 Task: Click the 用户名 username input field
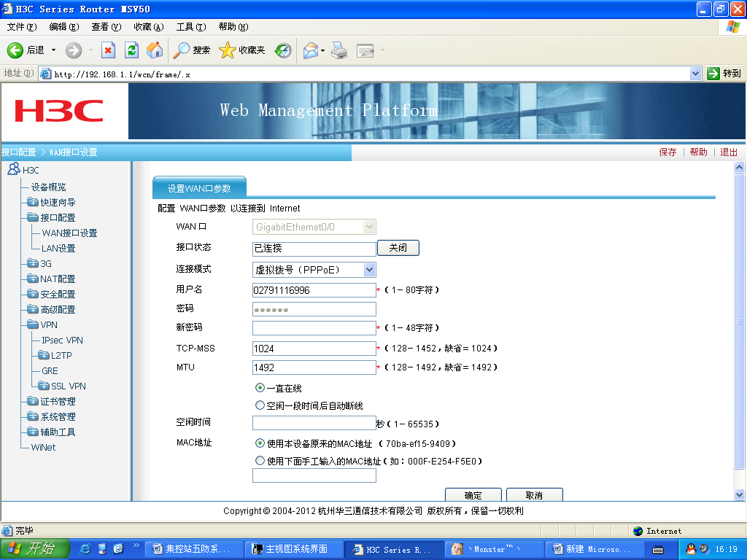click(314, 290)
